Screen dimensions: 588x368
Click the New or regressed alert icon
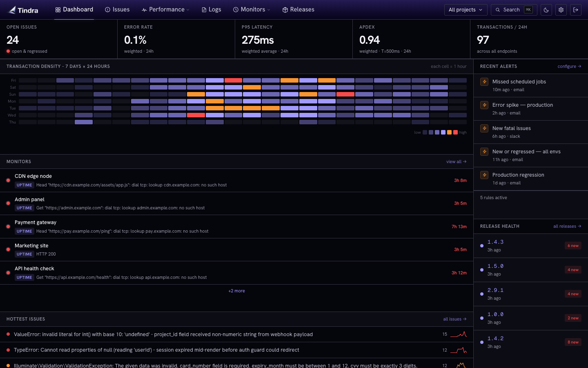click(484, 152)
